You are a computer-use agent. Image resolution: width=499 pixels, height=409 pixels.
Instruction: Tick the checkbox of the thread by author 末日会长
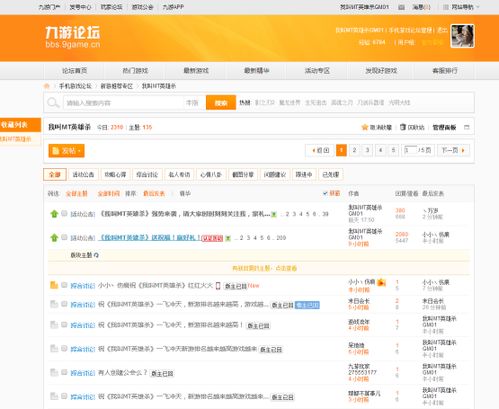64,304
